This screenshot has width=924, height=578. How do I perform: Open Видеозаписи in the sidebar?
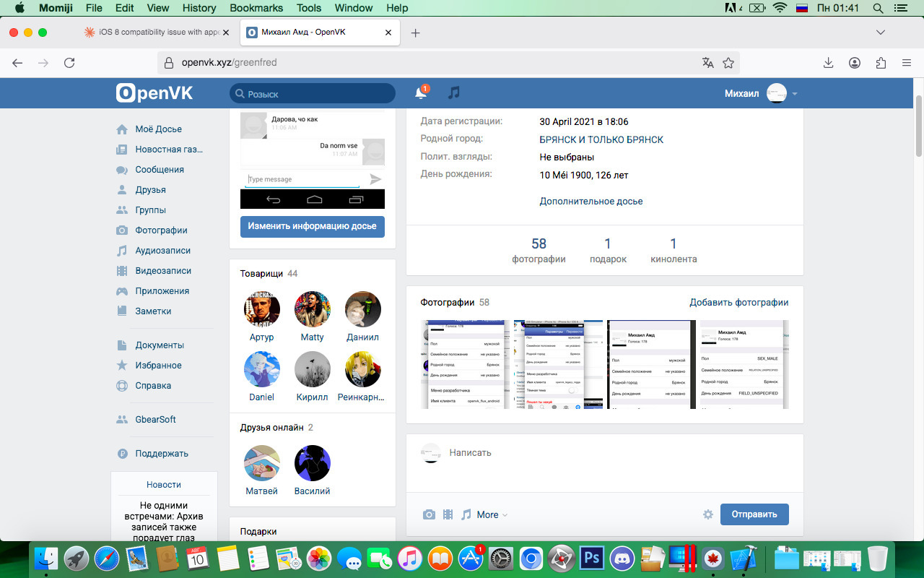coord(163,271)
